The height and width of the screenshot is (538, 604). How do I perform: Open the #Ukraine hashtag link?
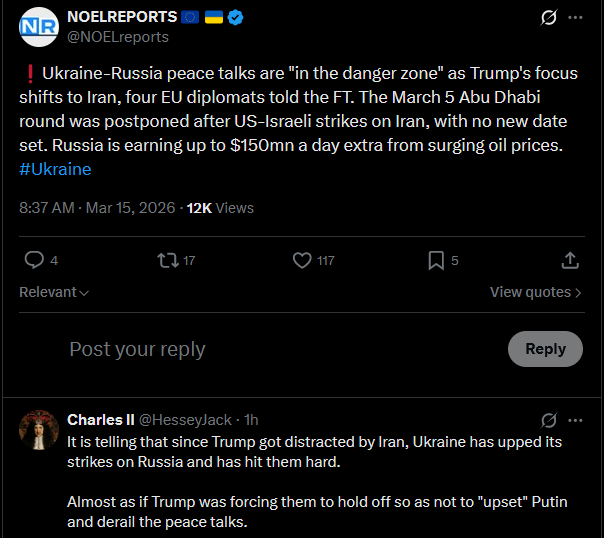55,169
